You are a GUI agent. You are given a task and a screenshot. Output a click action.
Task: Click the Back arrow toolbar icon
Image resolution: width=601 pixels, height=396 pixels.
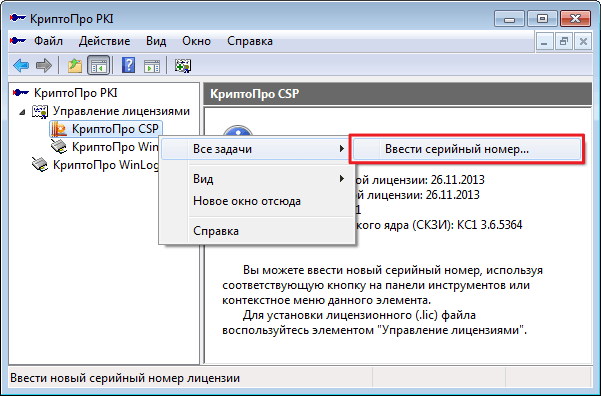[21, 66]
